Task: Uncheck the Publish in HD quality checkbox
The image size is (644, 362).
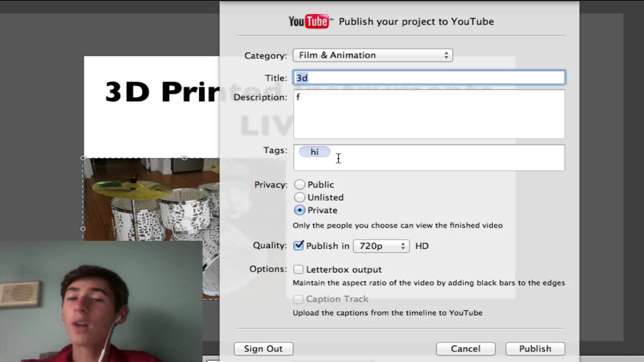Action: tap(299, 245)
